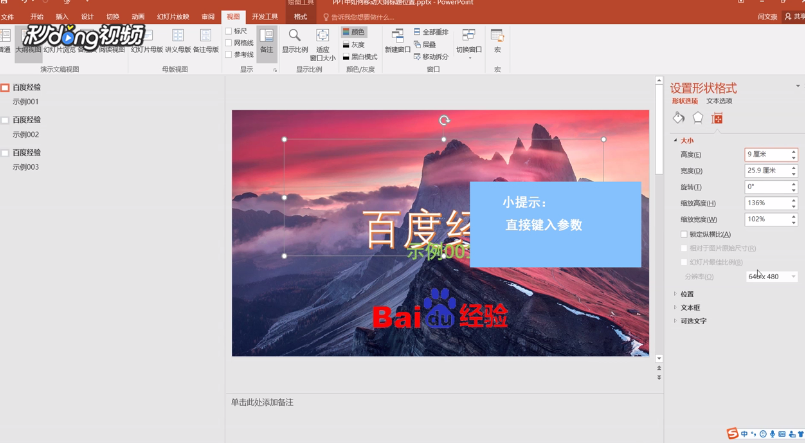805x443 pixels.
Task: Click the Height field showing 9 厘米
Action: (768, 155)
